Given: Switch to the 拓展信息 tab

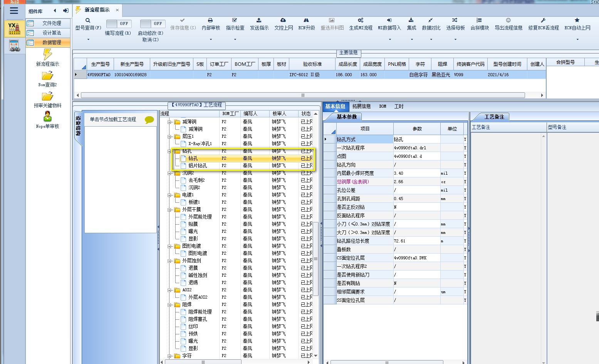Looking at the screenshot, I should (361, 107).
